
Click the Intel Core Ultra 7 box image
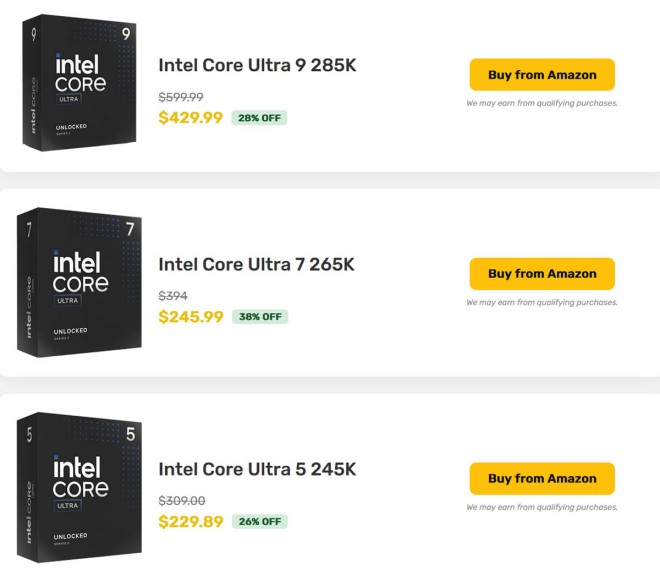pyautogui.click(x=79, y=282)
